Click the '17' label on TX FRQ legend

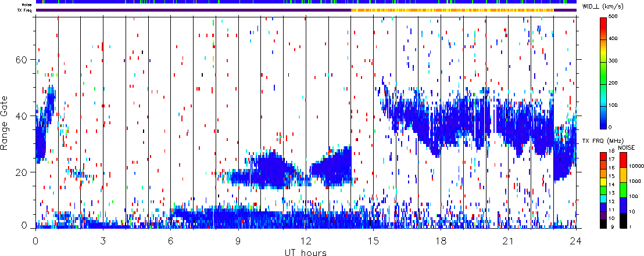613,158
